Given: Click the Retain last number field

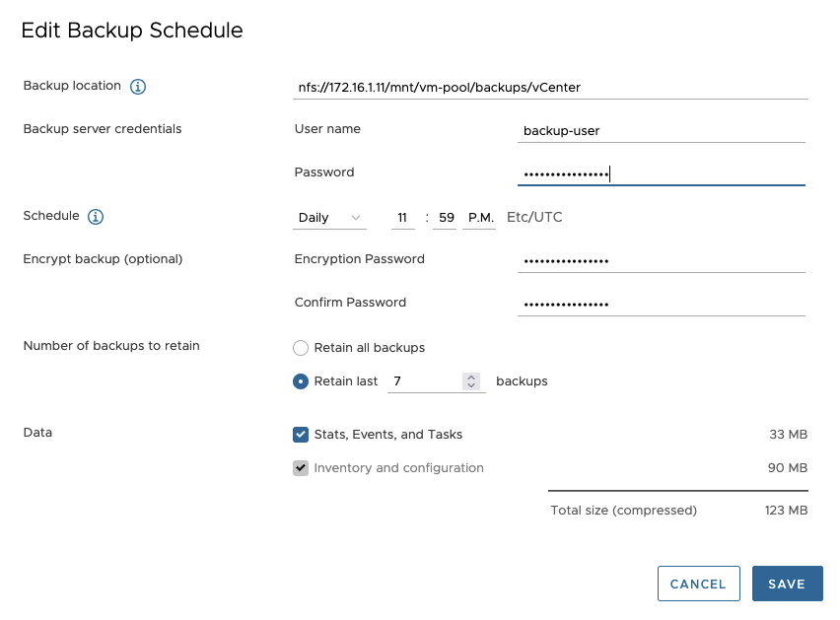Looking at the screenshot, I should click(424, 381).
